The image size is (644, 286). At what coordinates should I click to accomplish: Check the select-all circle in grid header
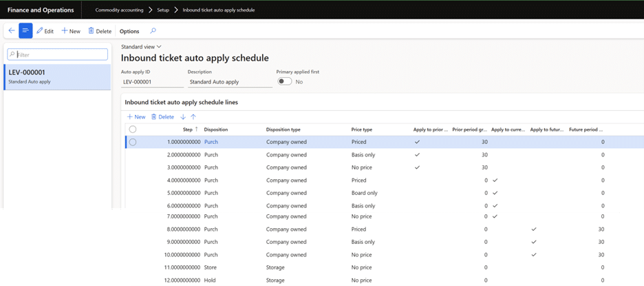point(133,129)
